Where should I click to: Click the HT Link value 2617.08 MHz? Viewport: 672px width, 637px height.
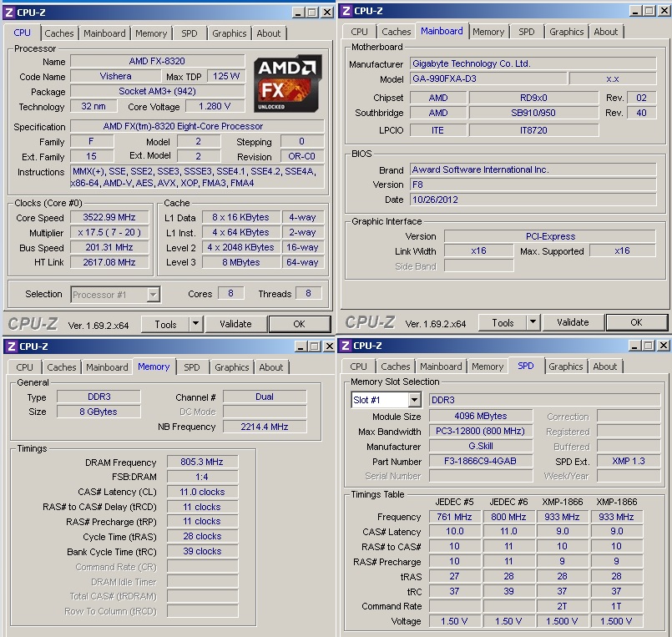[x=109, y=262]
